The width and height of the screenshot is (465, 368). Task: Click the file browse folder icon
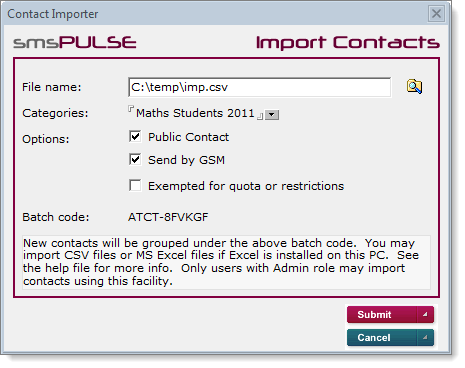[x=414, y=87]
